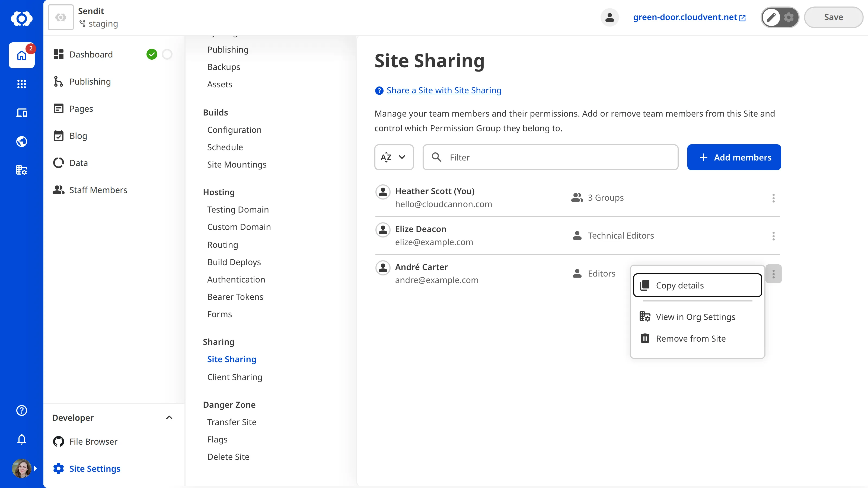Open Site Settings in navigation
Screen dimensions: 868x488
(x=95, y=468)
